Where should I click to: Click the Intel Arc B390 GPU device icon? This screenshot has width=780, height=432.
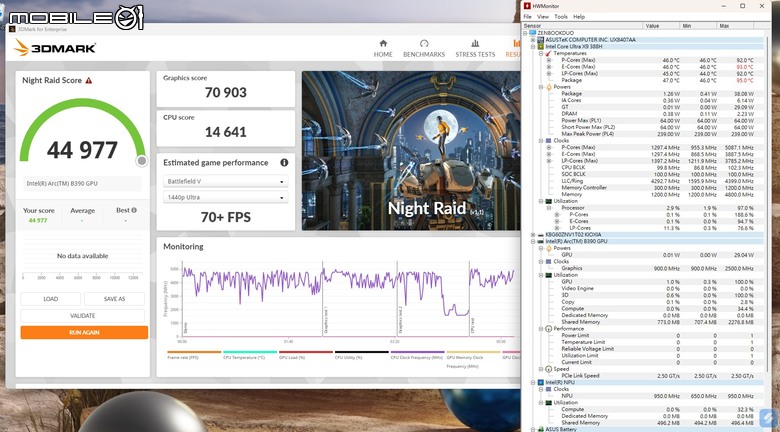coord(541,241)
